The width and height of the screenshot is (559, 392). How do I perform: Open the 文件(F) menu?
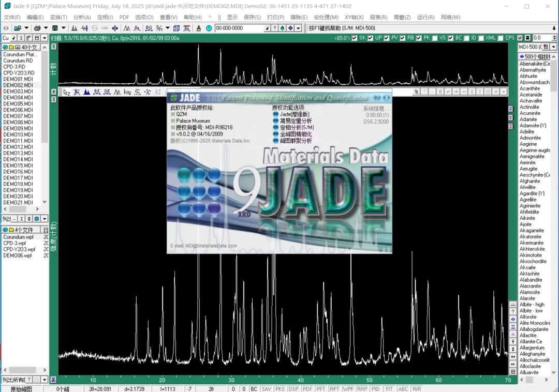(12, 17)
